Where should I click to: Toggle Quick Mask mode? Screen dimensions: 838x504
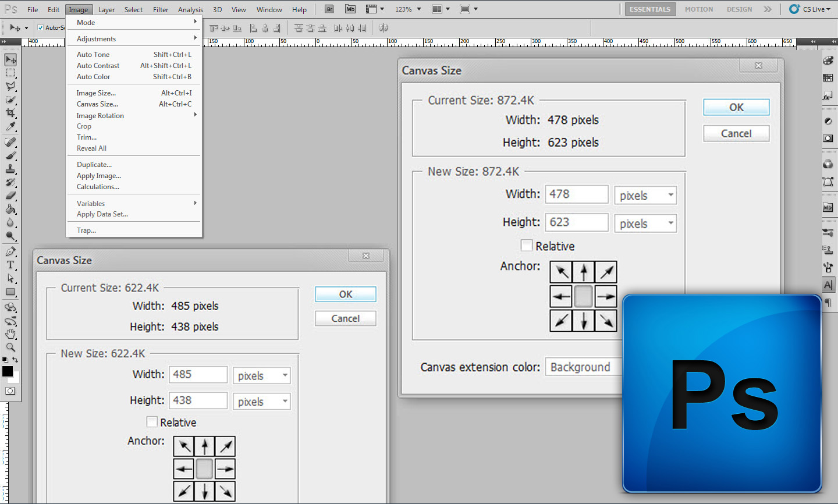click(x=10, y=391)
